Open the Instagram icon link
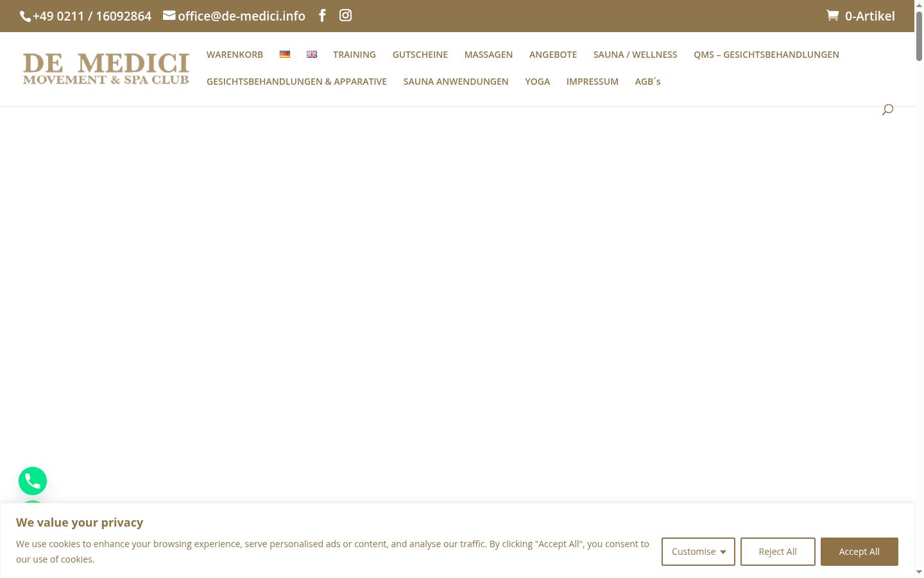 (x=345, y=15)
